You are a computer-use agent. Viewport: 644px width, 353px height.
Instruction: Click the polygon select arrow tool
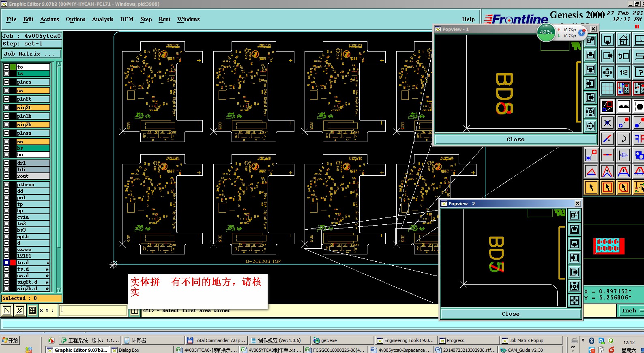(x=624, y=187)
